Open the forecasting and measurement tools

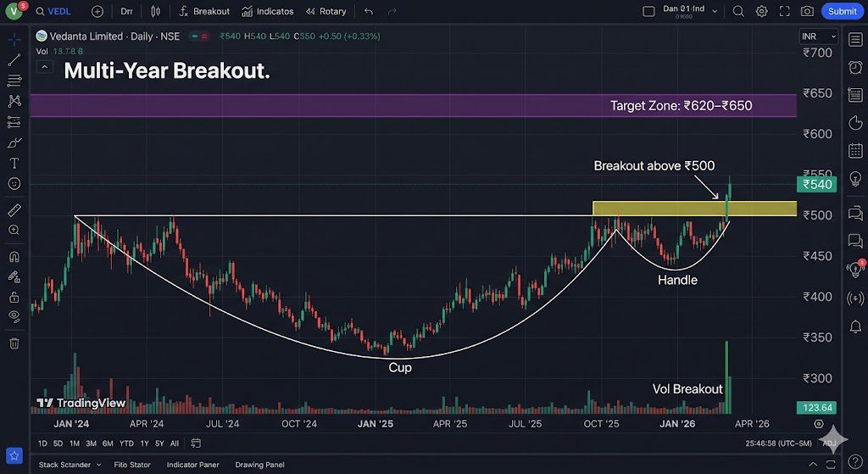[x=14, y=122]
